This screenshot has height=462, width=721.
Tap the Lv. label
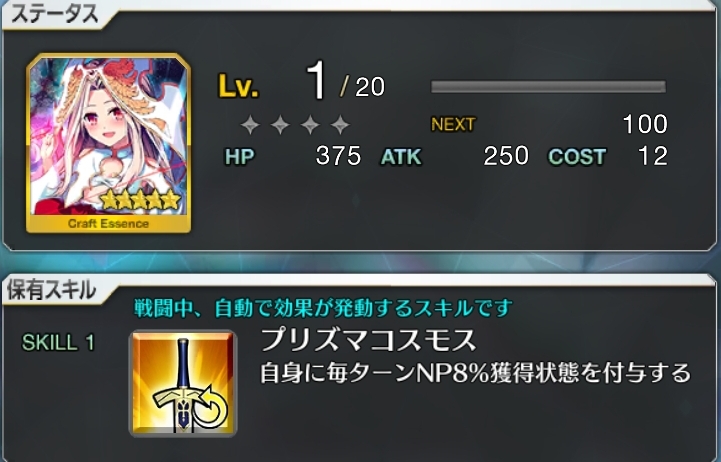(238, 86)
